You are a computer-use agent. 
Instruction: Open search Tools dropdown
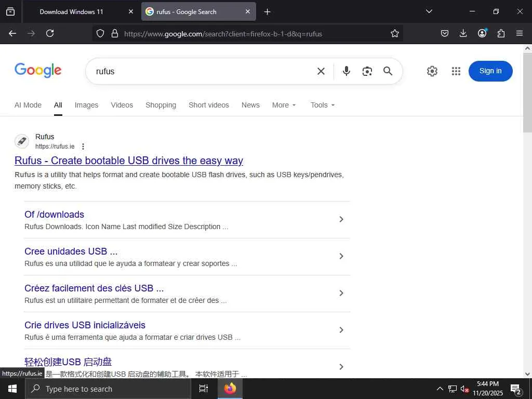click(323, 105)
